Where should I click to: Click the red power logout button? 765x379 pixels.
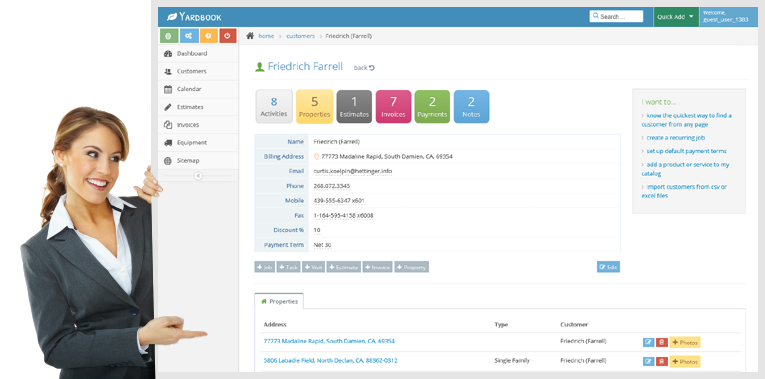click(228, 36)
